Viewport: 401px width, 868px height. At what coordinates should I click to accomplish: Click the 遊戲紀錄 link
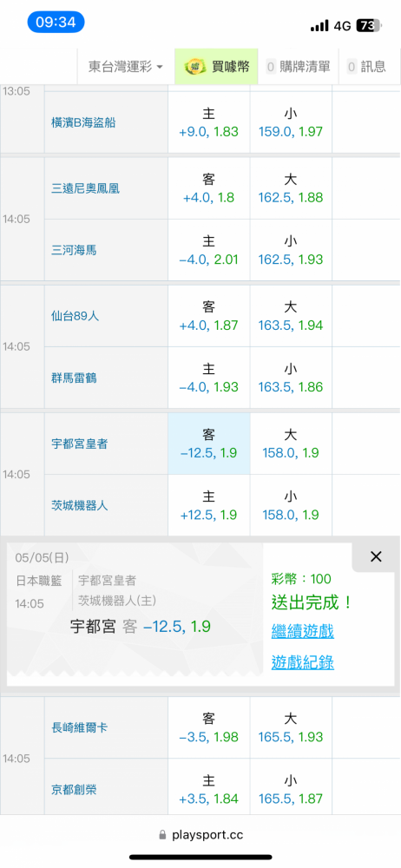302,662
